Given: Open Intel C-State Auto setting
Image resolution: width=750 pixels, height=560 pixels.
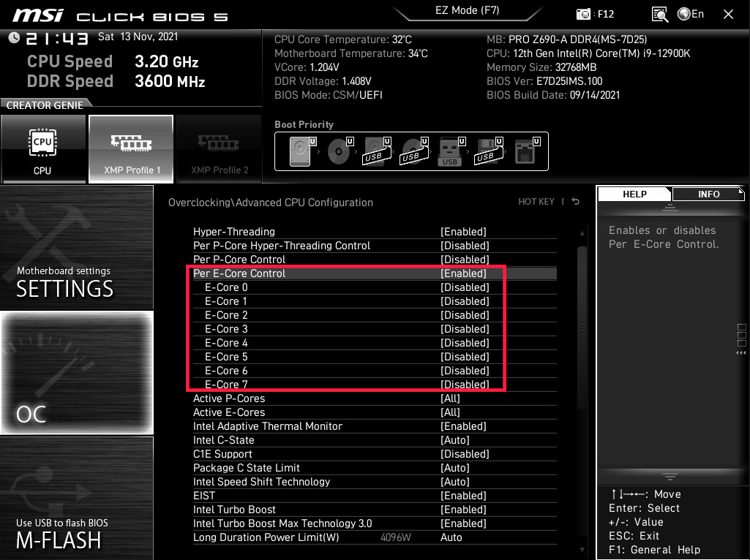Looking at the screenshot, I should (x=454, y=440).
